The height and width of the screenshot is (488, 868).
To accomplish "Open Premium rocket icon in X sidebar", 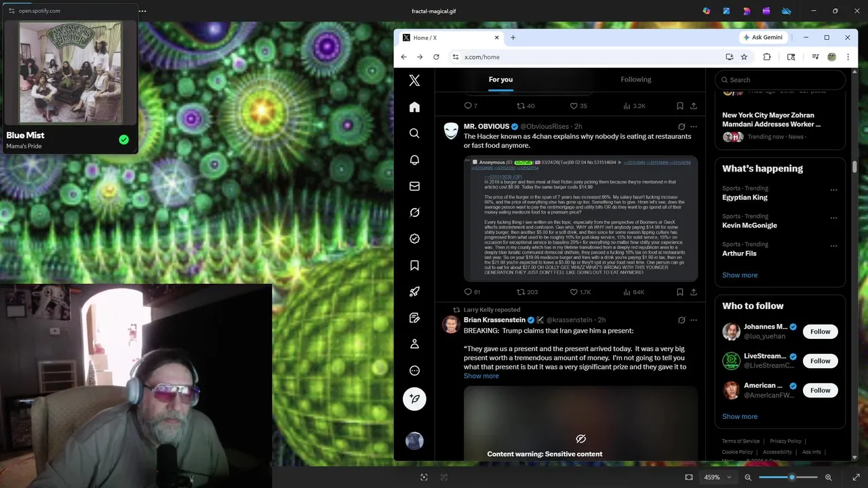I will point(414,291).
